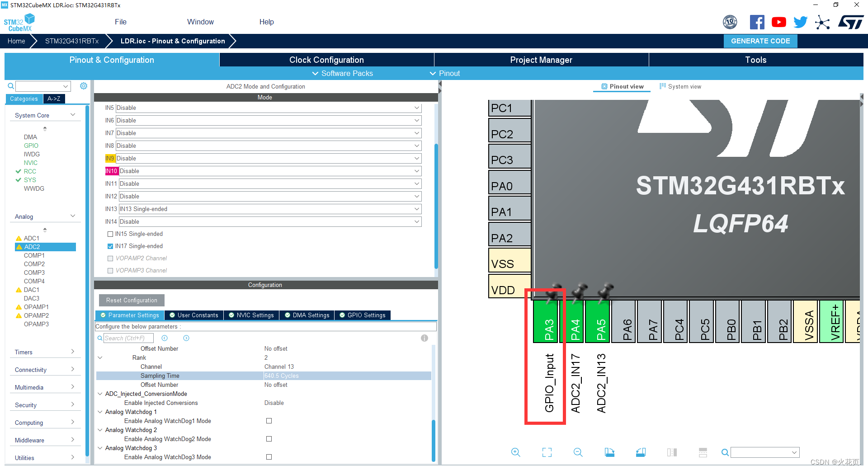Click Reset Configuration button
868x470 pixels.
(132, 300)
